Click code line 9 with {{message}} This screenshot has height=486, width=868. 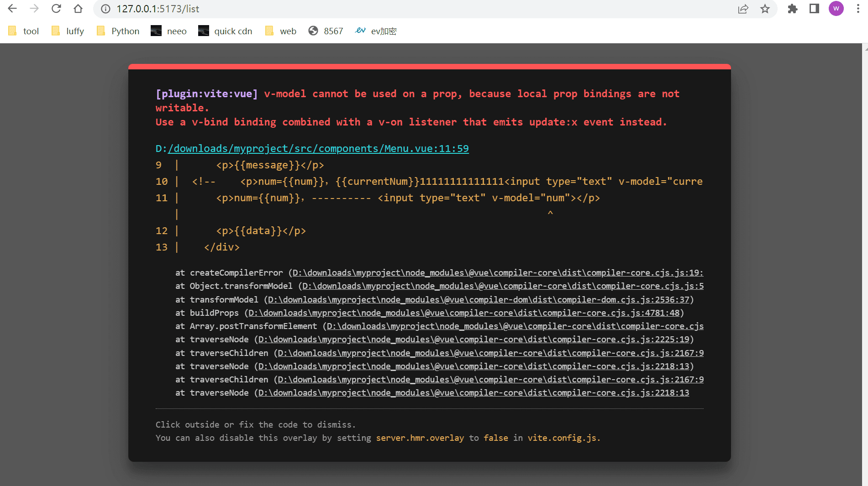click(x=270, y=165)
